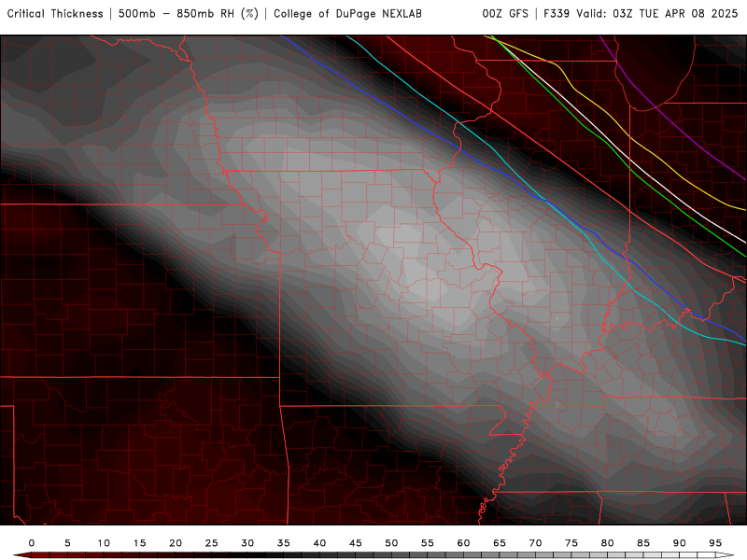This screenshot has height=560, width=747.
Task: Click the 65 label on the color scale
Action: [x=500, y=543]
